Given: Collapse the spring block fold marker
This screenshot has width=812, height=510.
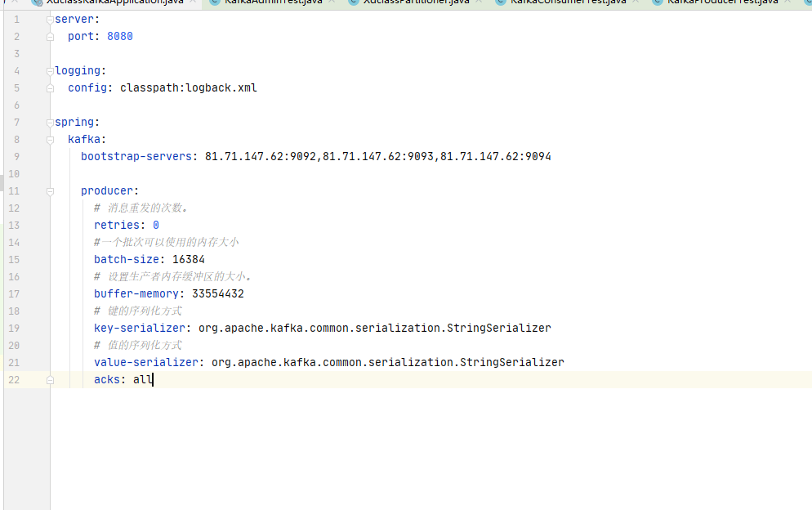Looking at the screenshot, I should 50,123.
